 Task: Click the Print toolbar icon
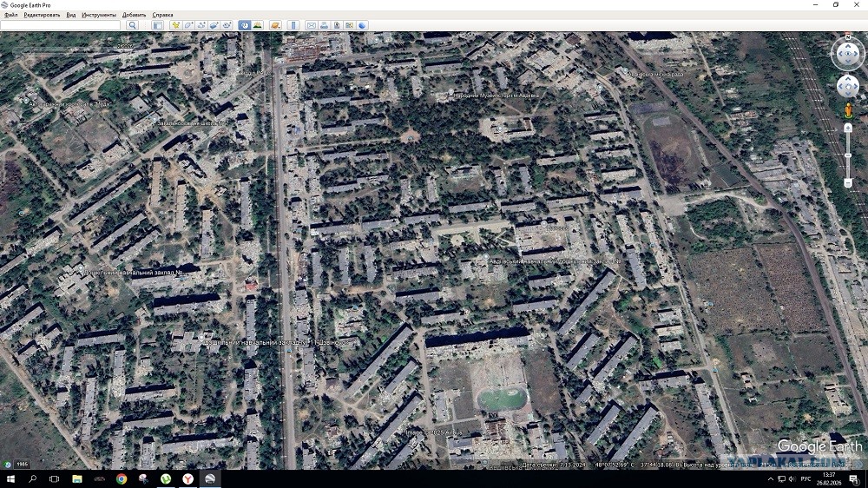(x=324, y=26)
